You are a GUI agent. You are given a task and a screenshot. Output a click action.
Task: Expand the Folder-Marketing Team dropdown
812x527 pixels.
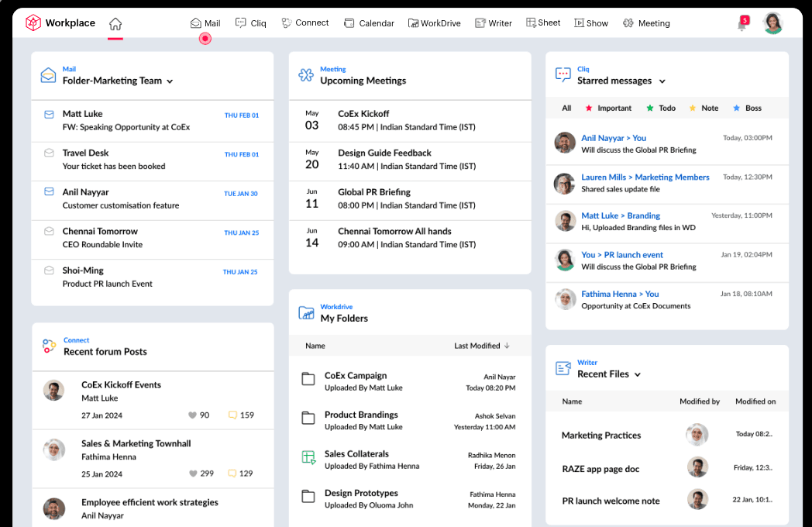[x=170, y=81]
